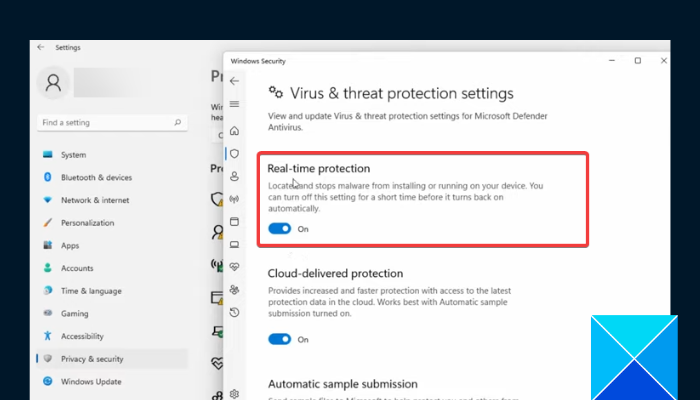Go back in Windows Security
700x400 pixels.
coord(234,80)
